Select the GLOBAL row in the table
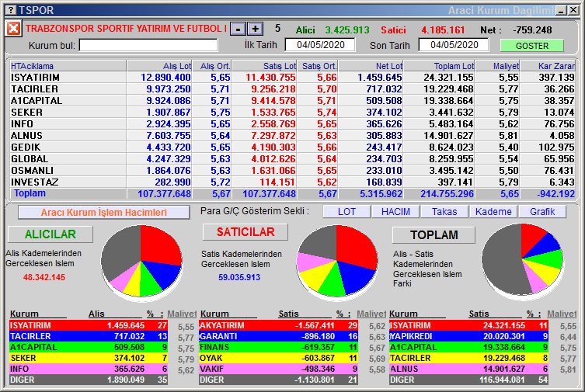 292,158
